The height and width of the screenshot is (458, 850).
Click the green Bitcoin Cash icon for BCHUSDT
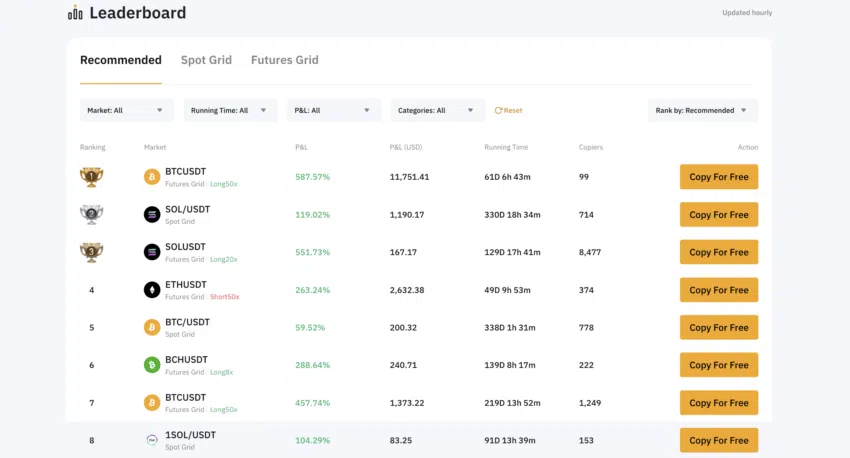click(x=152, y=365)
